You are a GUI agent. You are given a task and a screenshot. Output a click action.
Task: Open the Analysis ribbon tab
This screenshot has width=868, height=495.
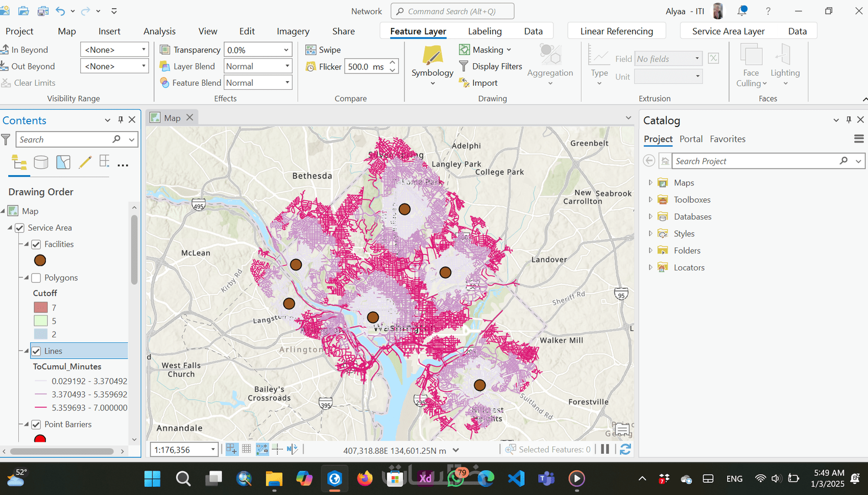[159, 31]
